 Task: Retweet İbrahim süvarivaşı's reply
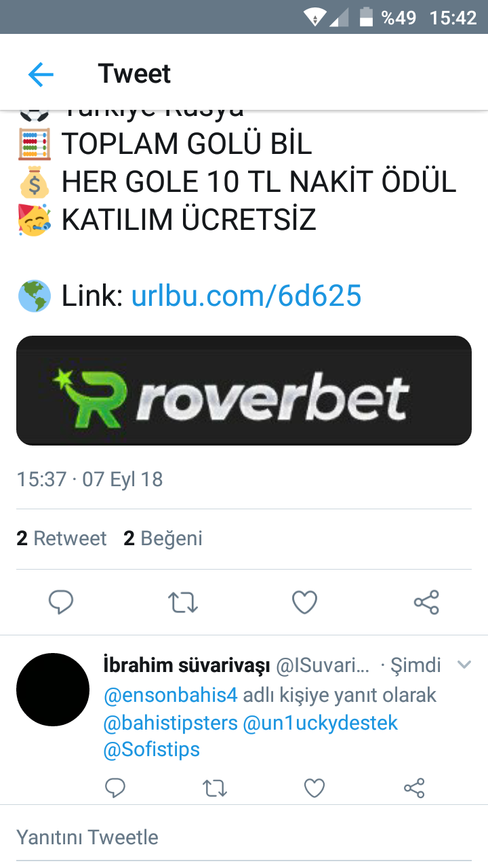click(x=216, y=788)
